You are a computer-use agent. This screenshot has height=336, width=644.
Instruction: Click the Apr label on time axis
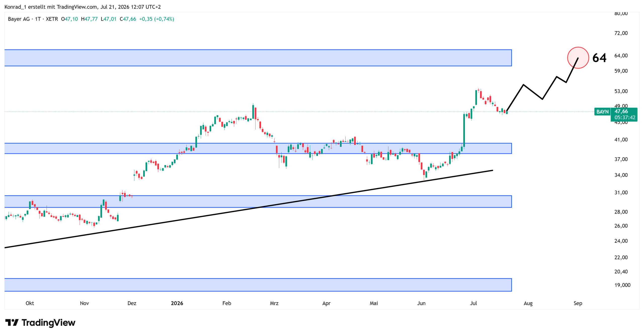326,304
